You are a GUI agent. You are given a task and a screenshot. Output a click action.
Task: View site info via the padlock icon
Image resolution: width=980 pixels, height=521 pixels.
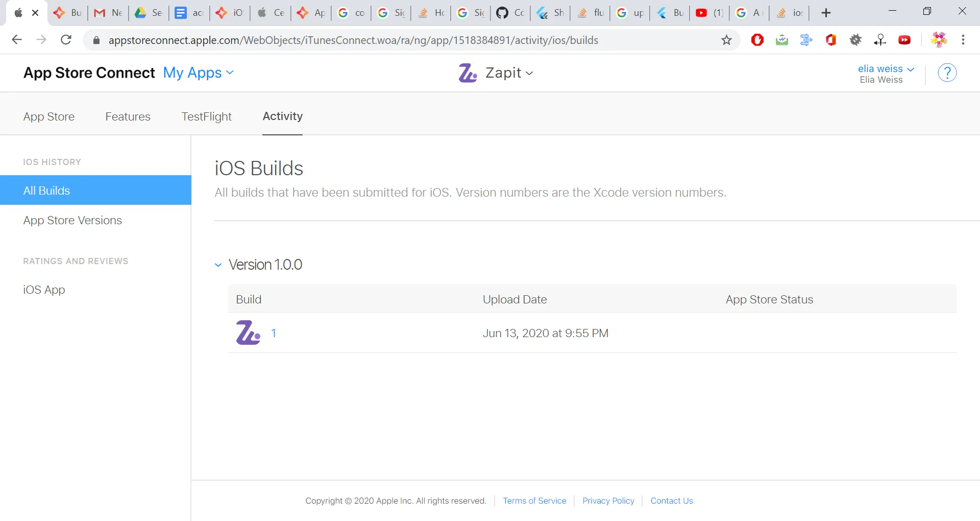click(x=96, y=40)
